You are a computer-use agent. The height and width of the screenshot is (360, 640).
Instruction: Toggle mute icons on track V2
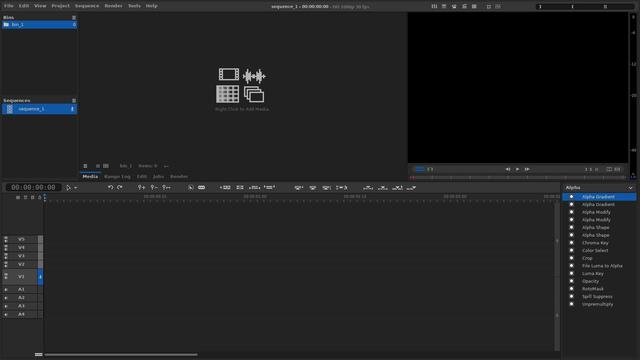pyautogui.click(x=6, y=264)
